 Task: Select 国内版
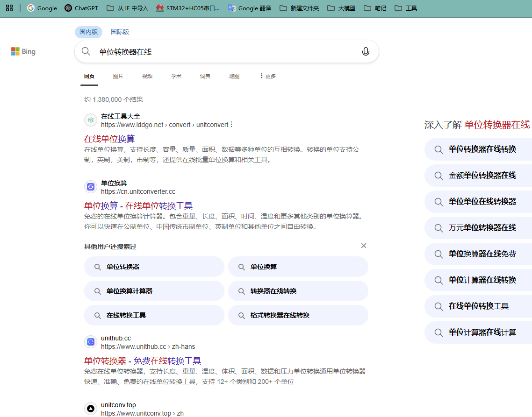89,31
